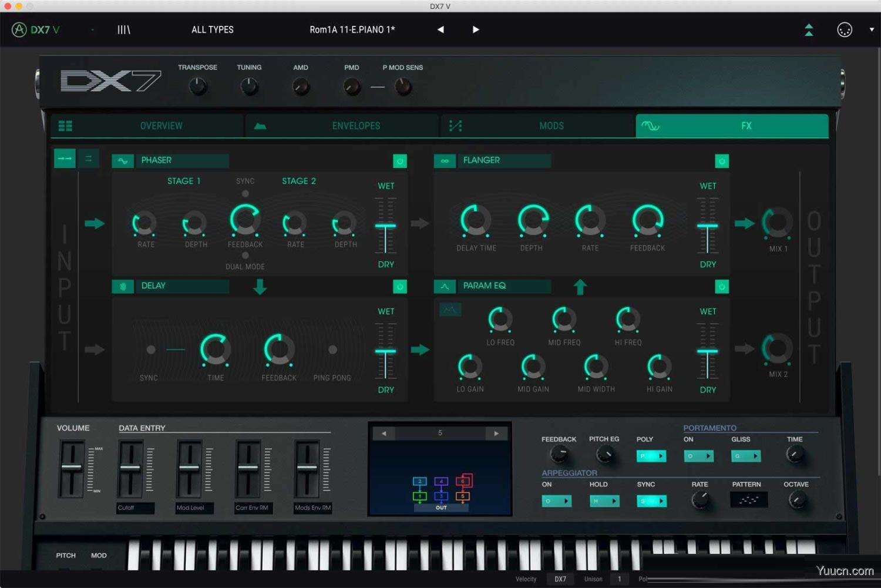Toggle the Arpeggiator SYNC switch

coord(652,501)
